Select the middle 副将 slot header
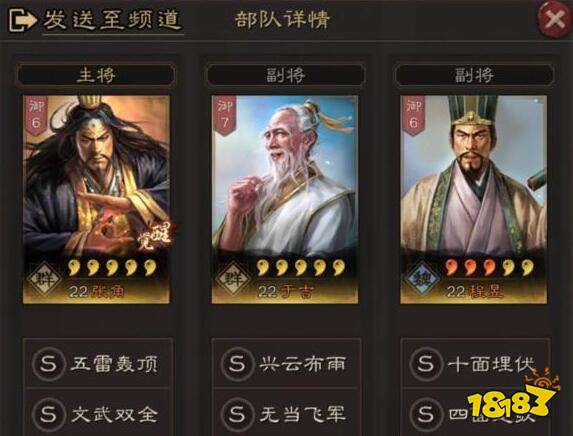Screen dimensions: 573x436 tap(285, 75)
